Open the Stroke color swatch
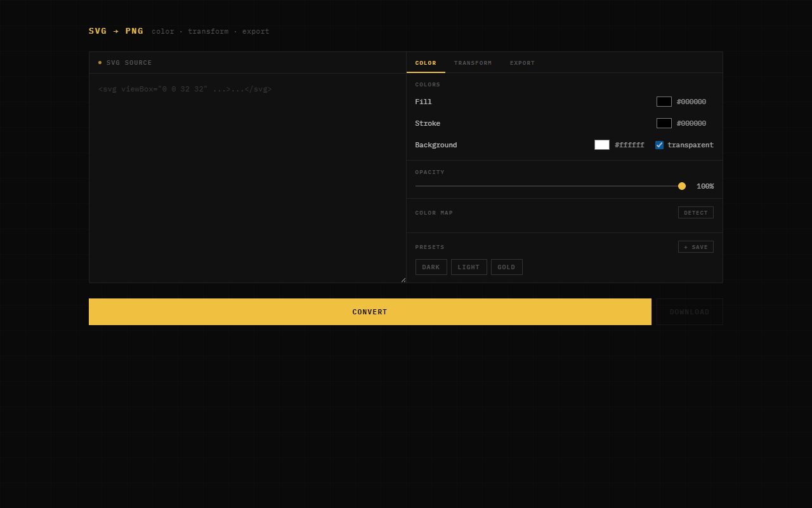This screenshot has width=812, height=508. coord(664,123)
